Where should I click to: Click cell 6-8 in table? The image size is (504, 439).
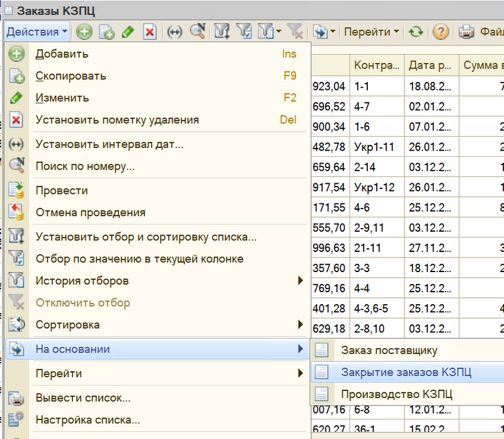click(377, 410)
